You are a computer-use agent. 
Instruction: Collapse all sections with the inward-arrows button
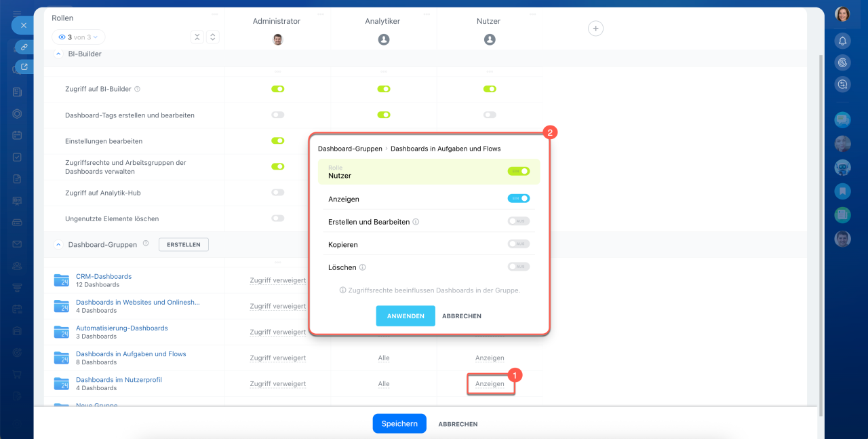coord(197,37)
